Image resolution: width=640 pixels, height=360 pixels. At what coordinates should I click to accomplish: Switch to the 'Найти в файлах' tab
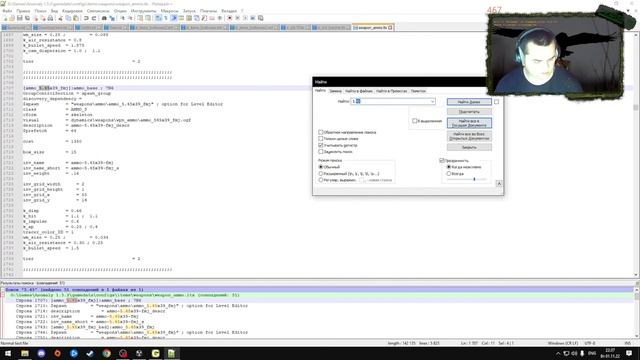(359, 91)
